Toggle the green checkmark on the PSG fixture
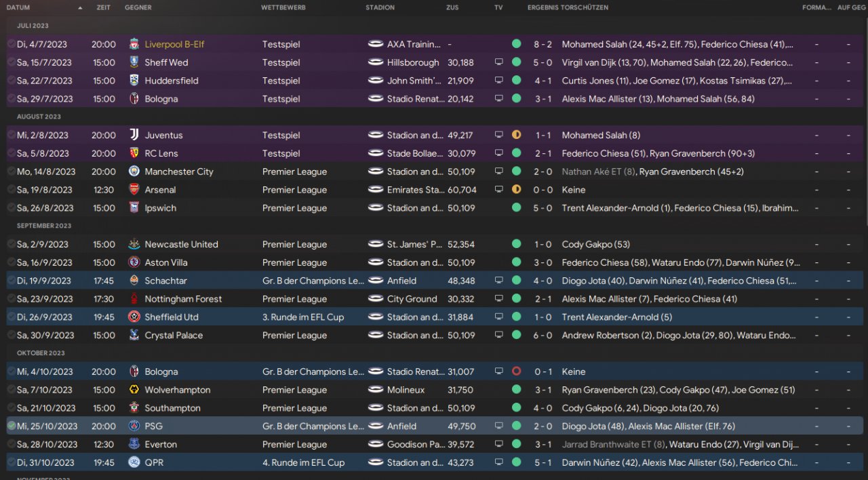Screen dimensions: 868x480 (11, 426)
